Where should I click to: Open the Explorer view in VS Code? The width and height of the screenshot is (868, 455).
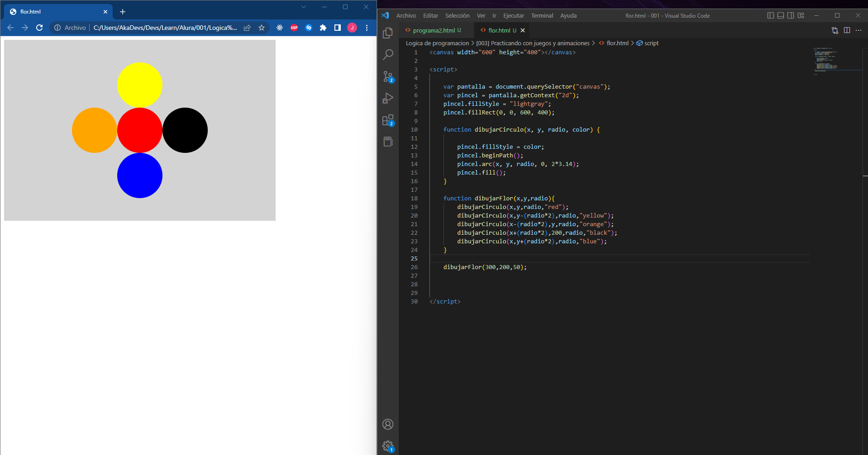coord(388,33)
